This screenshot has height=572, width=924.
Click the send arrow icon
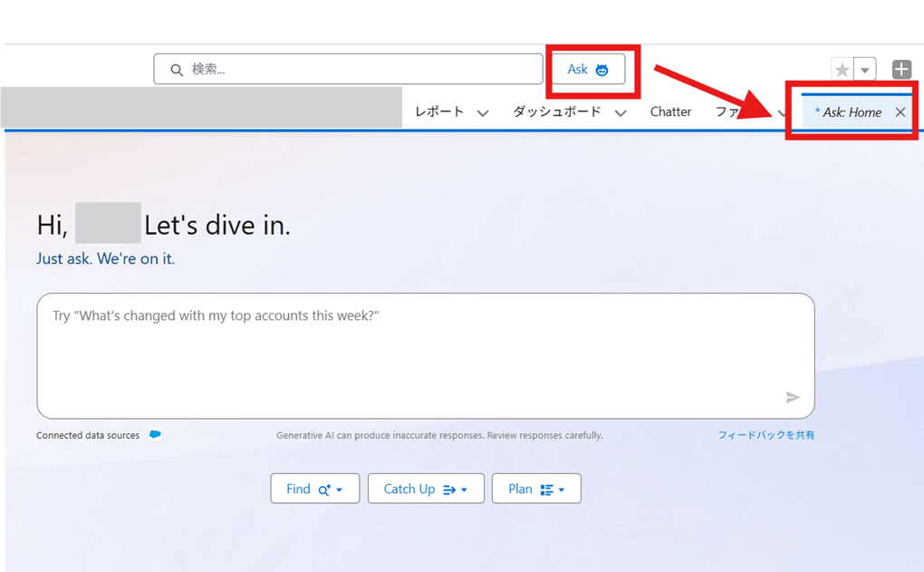click(x=793, y=397)
